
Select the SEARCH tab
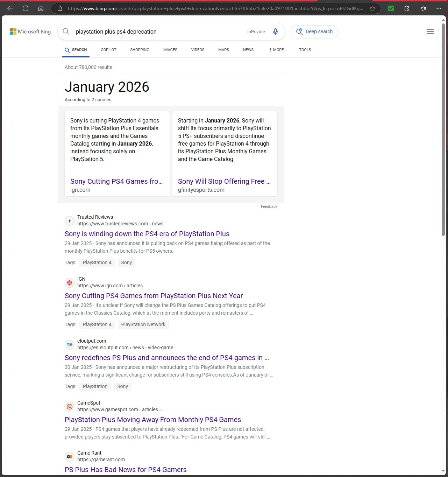click(x=76, y=50)
